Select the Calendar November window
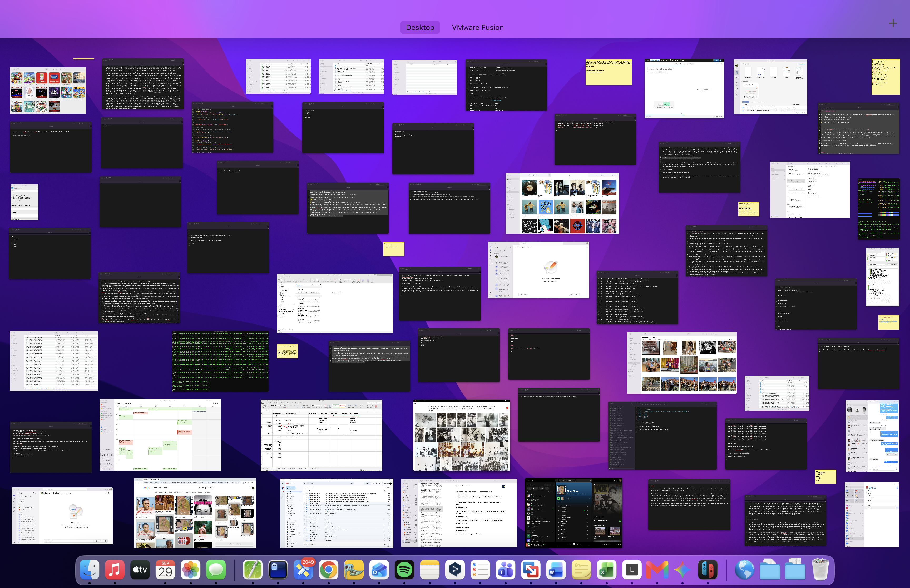This screenshot has width=910, height=588. point(160,435)
